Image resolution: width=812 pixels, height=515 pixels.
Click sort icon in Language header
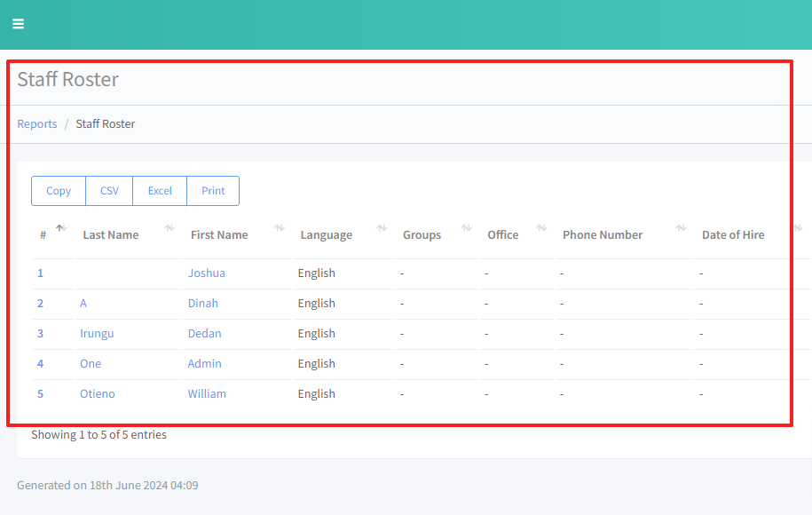click(382, 228)
